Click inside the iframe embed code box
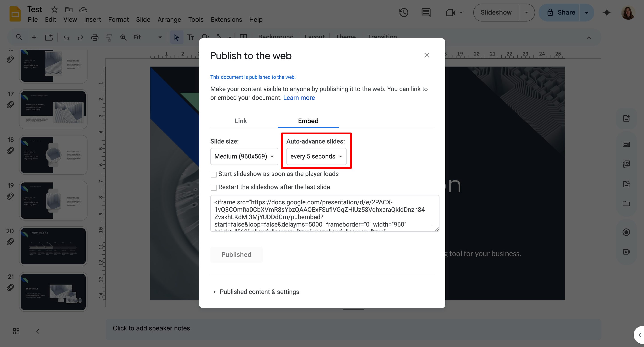 [x=324, y=213]
